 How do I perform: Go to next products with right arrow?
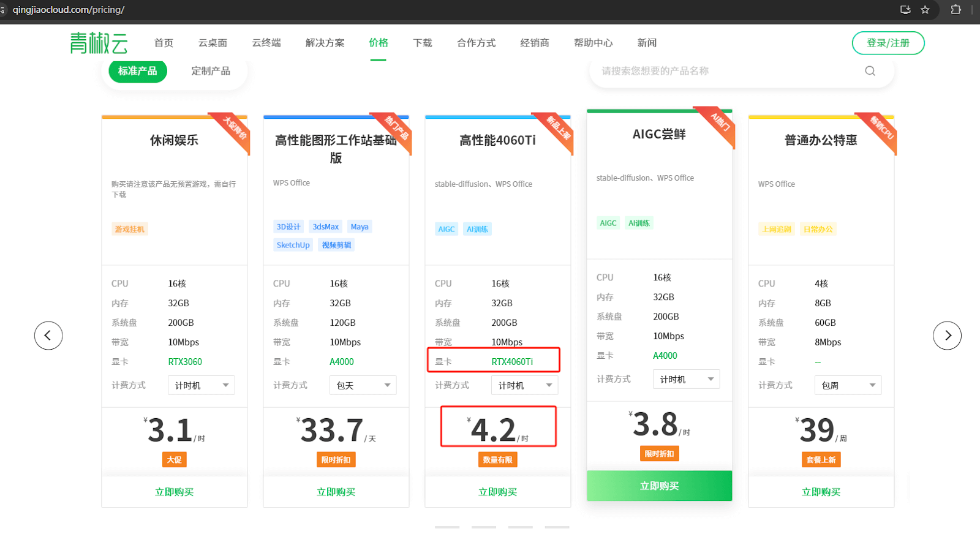[947, 336]
